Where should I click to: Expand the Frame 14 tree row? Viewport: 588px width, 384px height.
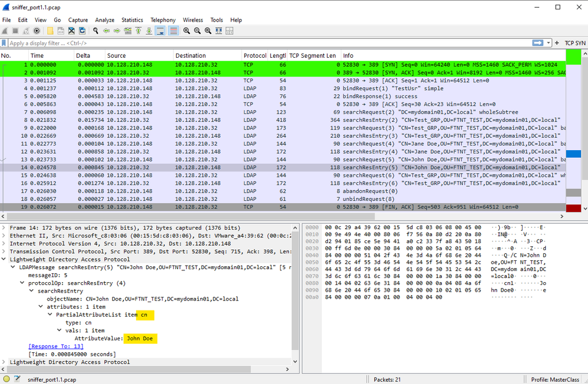[x=5, y=227]
